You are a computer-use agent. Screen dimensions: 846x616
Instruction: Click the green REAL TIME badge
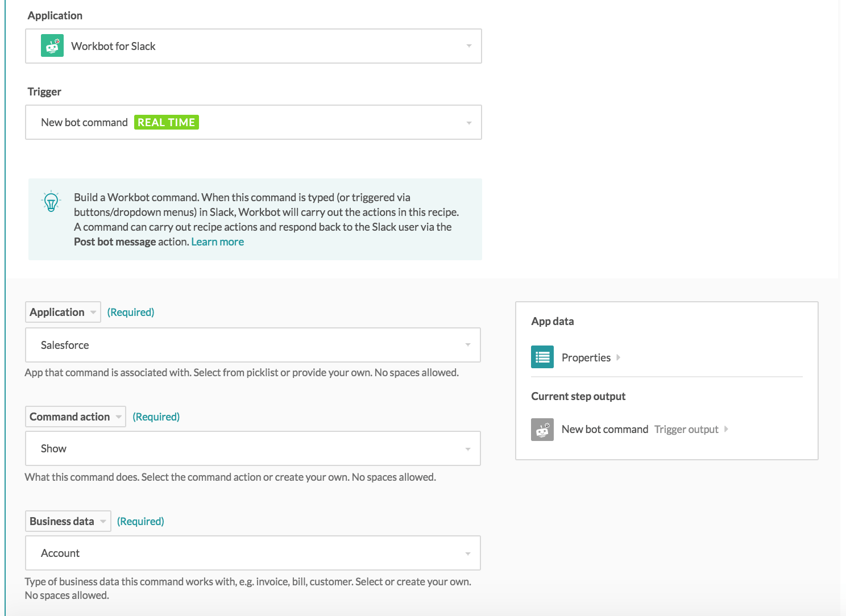[166, 122]
